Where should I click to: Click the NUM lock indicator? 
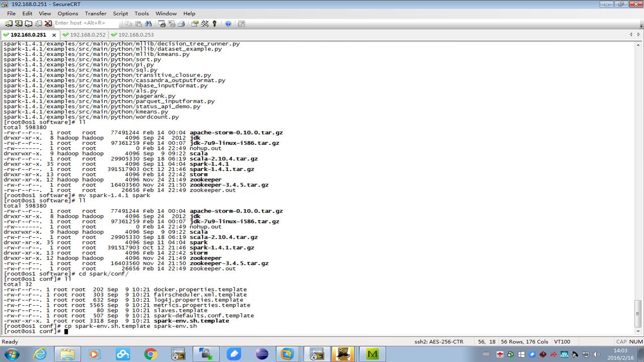coord(636,342)
